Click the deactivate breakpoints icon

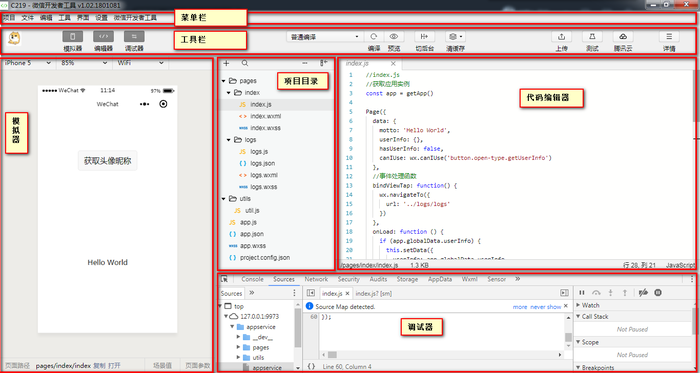(x=643, y=293)
